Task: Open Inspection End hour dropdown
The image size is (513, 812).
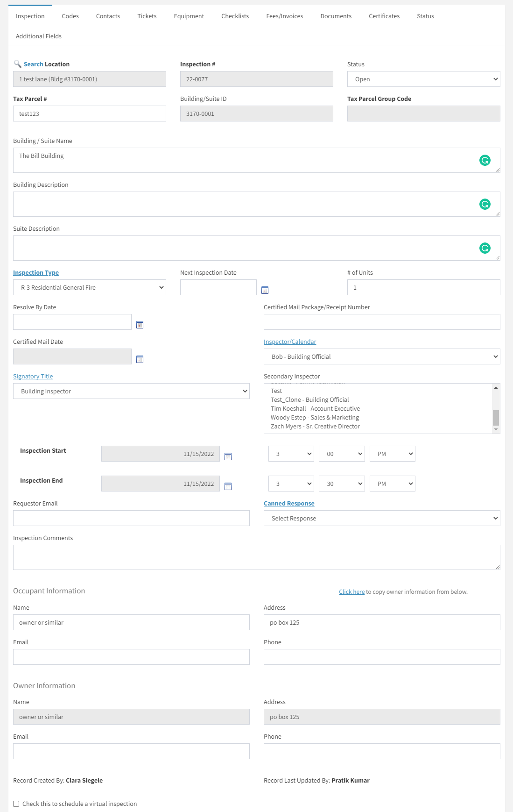Action: [291, 484]
